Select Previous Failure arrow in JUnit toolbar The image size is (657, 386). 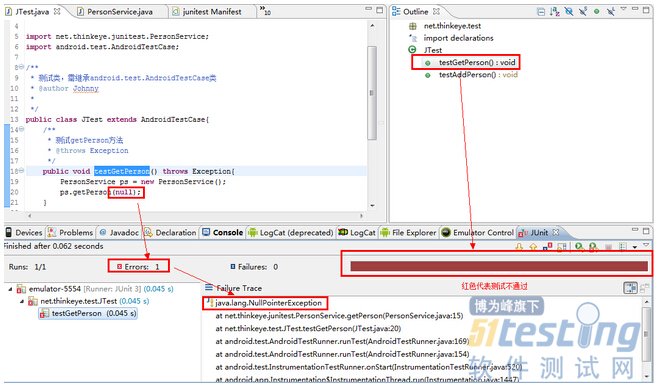533,246
